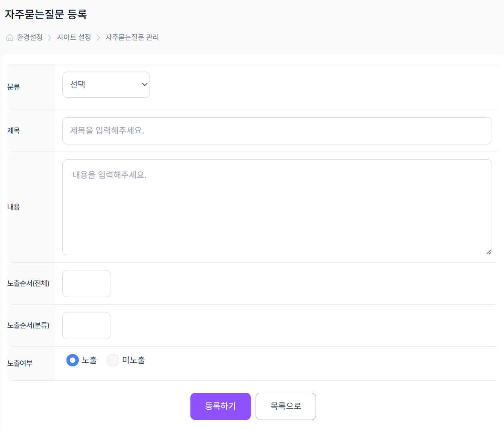Click the dropdown chevron on the 분류 select box
Viewport: 504px width, 430px height.
(x=144, y=84)
